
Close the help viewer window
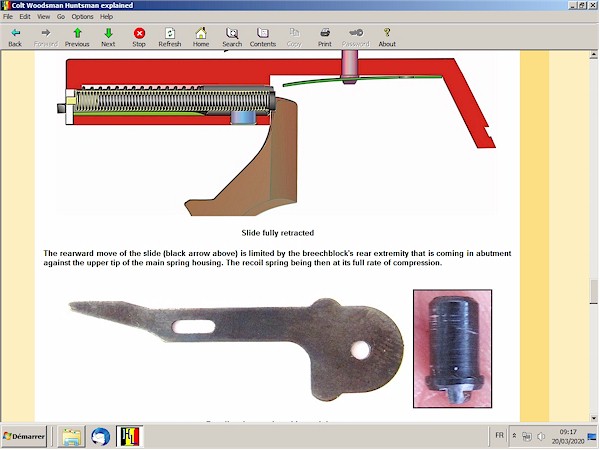pos(592,5)
